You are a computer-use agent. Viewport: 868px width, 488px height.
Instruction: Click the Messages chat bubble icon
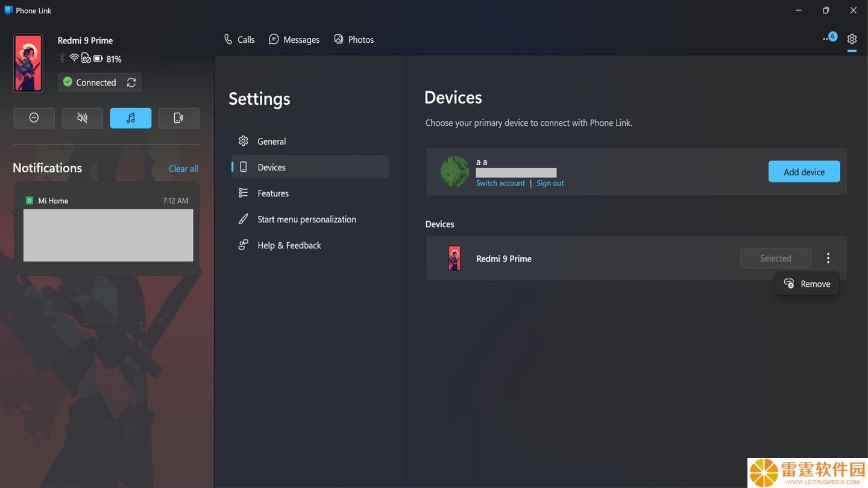click(274, 39)
